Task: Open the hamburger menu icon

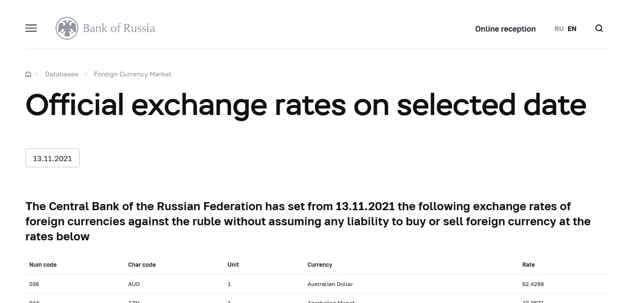Action: point(31,28)
